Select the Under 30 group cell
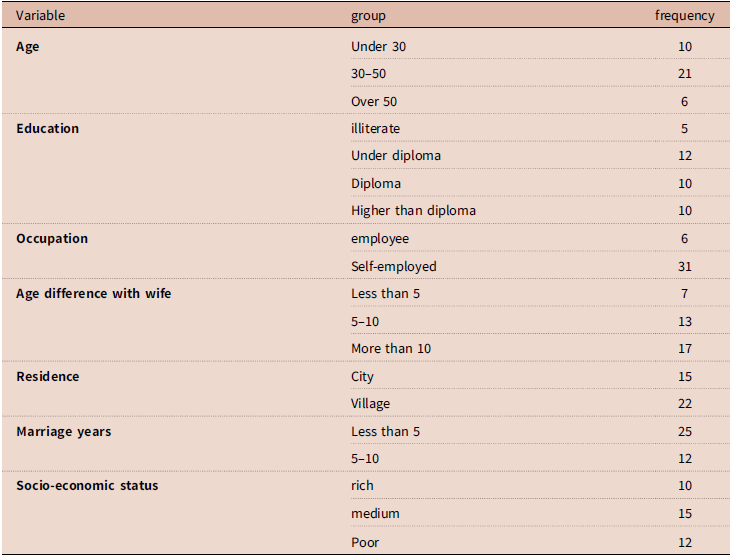This screenshot has width=731, height=555. click(x=379, y=47)
